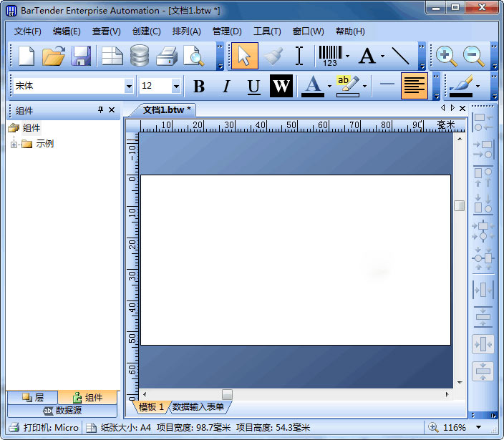Open the 创建(C) menu
504x440 pixels.
(146, 31)
